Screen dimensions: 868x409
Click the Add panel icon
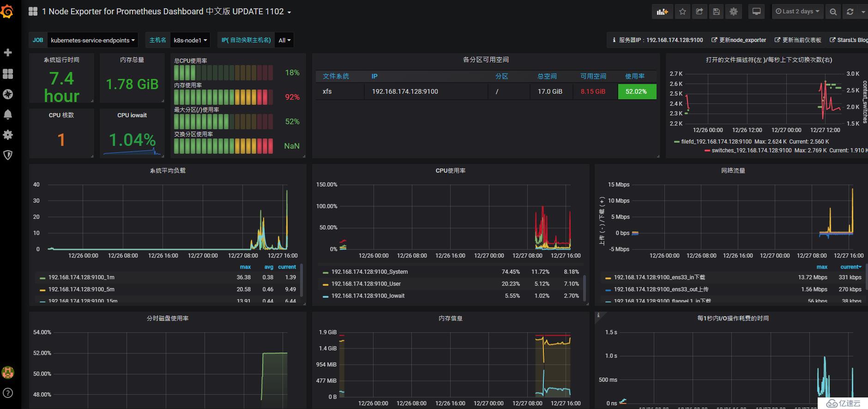pyautogui.click(x=663, y=12)
